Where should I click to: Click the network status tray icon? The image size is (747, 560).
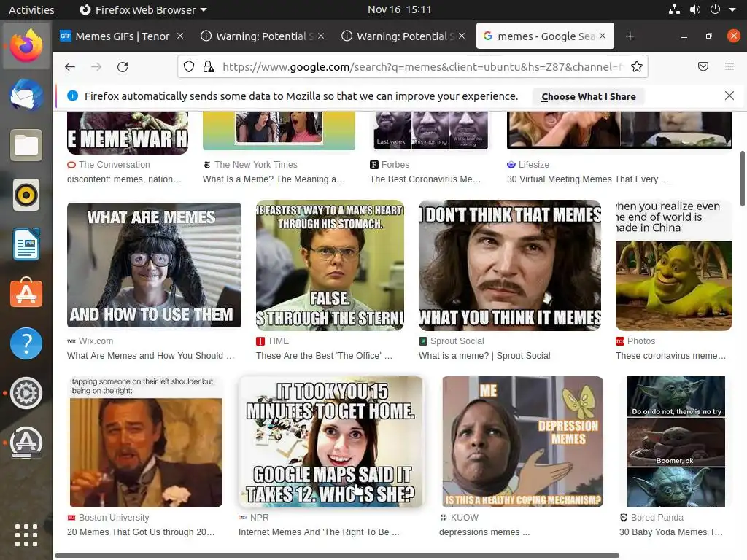674,9
